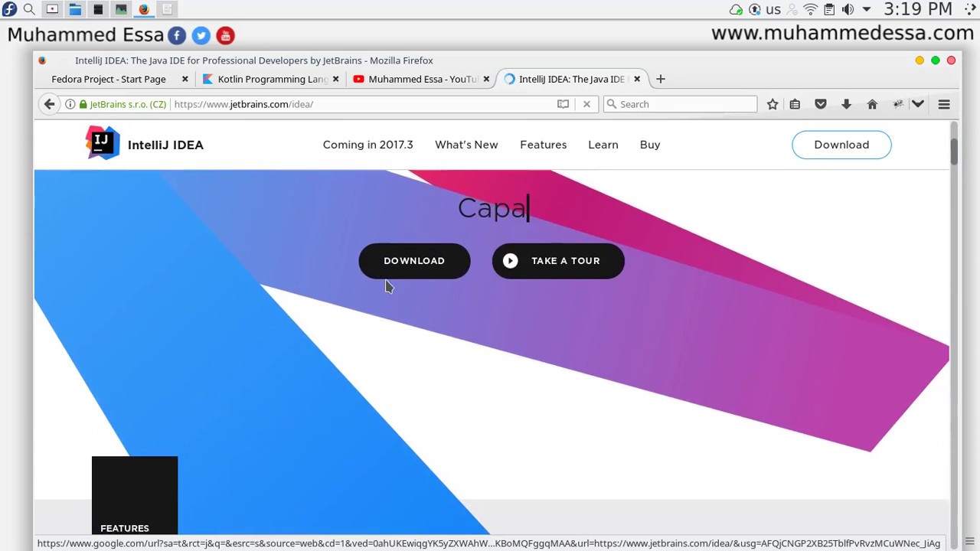Image resolution: width=980 pixels, height=551 pixels.
Task: Go to the Buy page
Action: (x=650, y=145)
